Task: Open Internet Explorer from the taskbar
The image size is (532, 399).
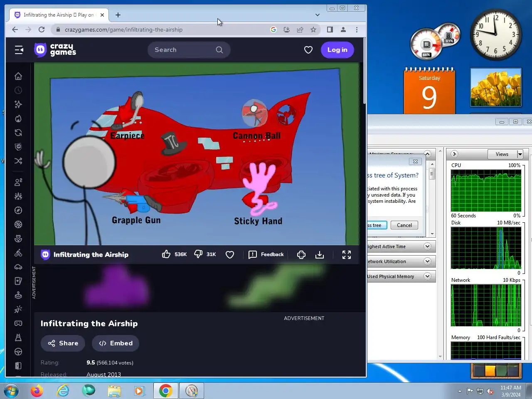Action: coord(63,391)
